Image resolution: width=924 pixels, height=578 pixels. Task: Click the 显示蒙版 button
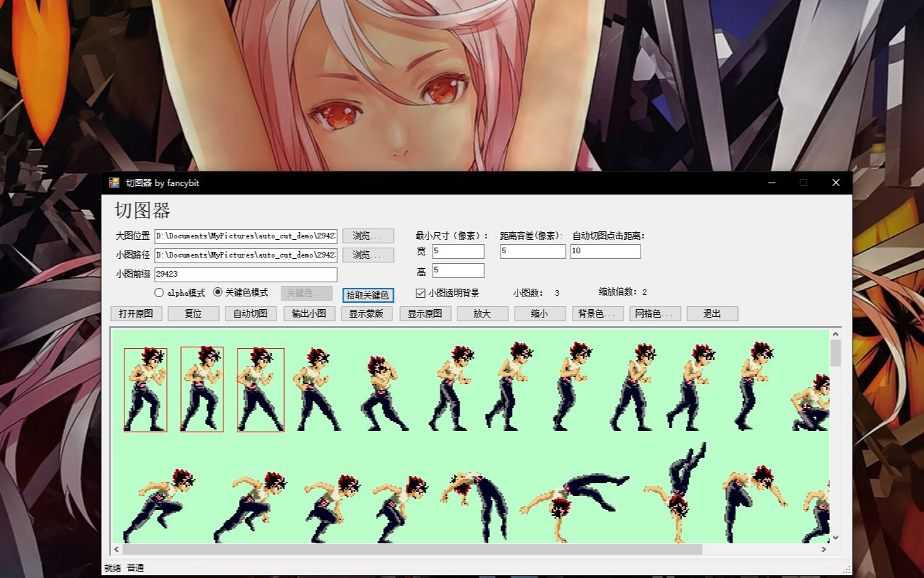tap(367, 313)
